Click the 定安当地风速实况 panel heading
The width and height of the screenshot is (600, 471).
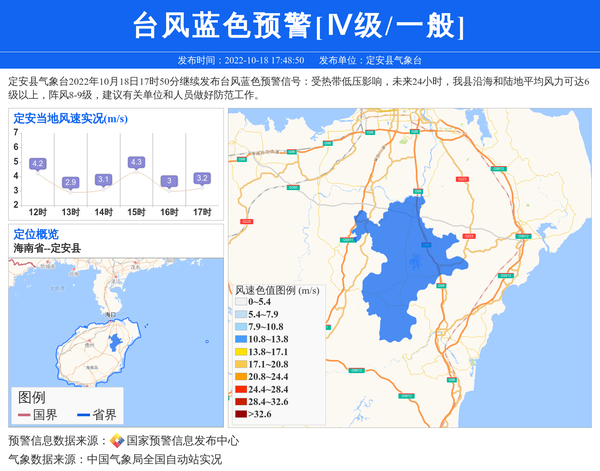point(70,118)
